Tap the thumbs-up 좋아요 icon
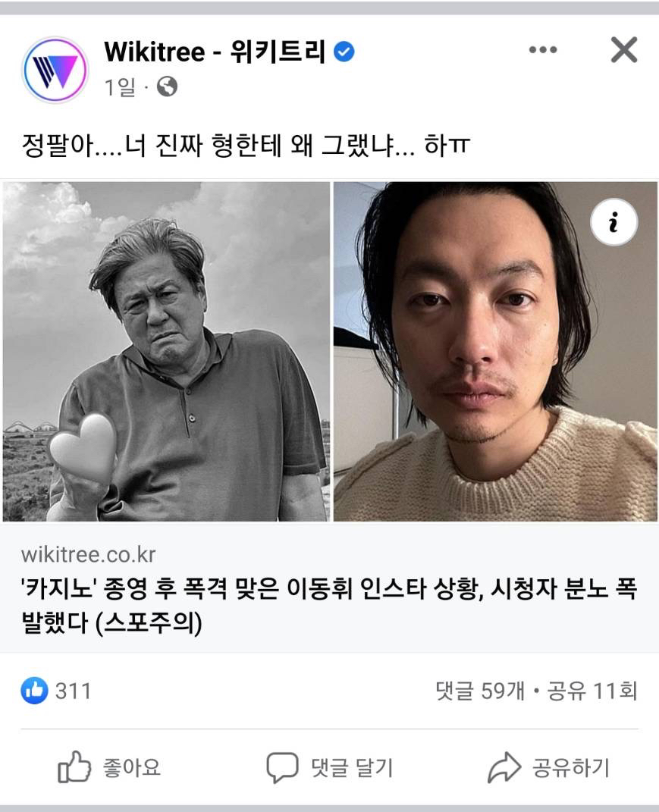 pyautogui.click(x=74, y=767)
